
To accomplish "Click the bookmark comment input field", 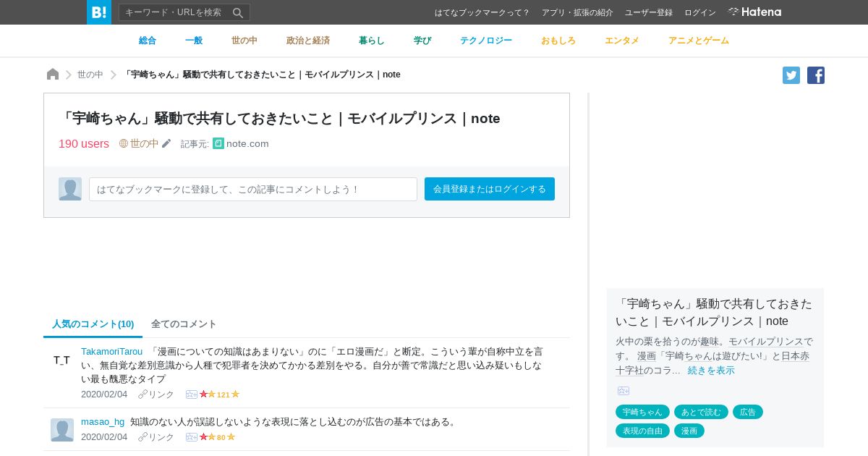I will click(x=253, y=189).
